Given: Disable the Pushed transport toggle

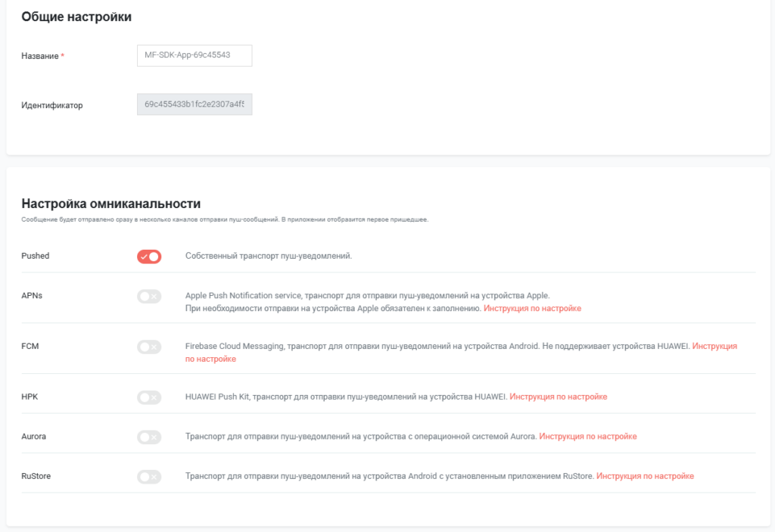Looking at the screenshot, I should click(x=149, y=257).
